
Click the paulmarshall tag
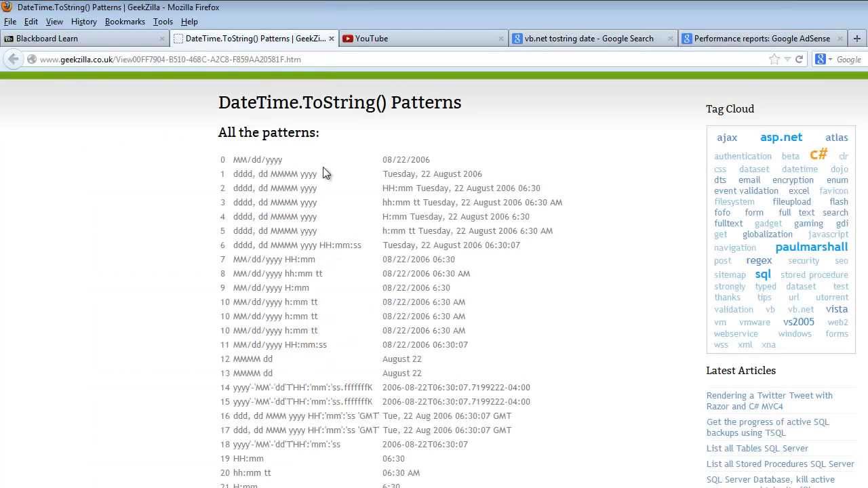[x=812, y=247]
